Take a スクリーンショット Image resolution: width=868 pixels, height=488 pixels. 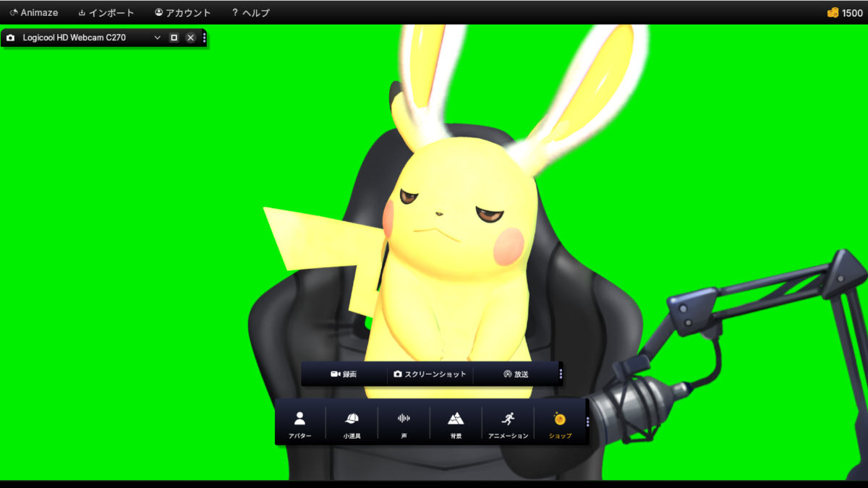tap(430, 374)
